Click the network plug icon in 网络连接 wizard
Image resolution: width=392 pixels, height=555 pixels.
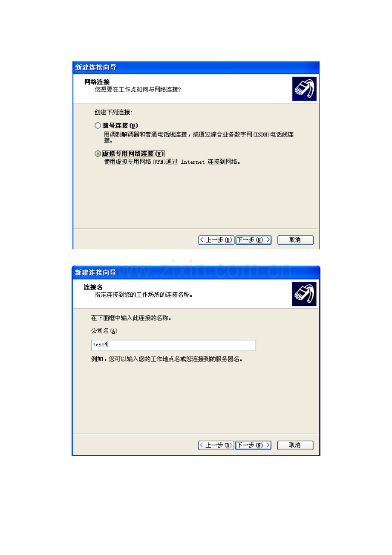click(304, 89)
